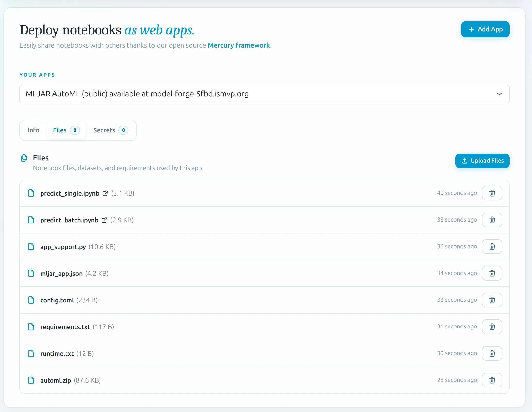Click the requirements.txt file name
The image size is (532, 412).
click(x=65, y=327)
